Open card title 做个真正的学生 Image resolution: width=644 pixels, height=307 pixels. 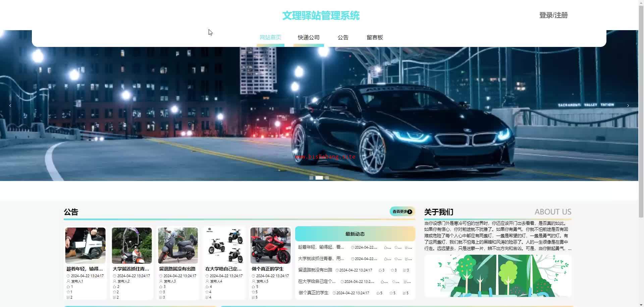click(267, 269)
